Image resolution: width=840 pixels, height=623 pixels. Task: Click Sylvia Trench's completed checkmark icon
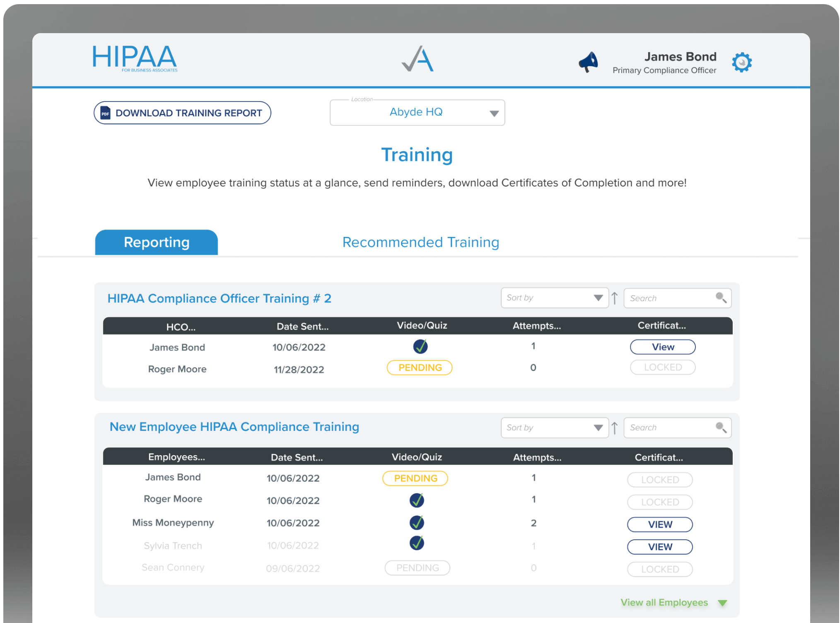(x=417, y=543)
